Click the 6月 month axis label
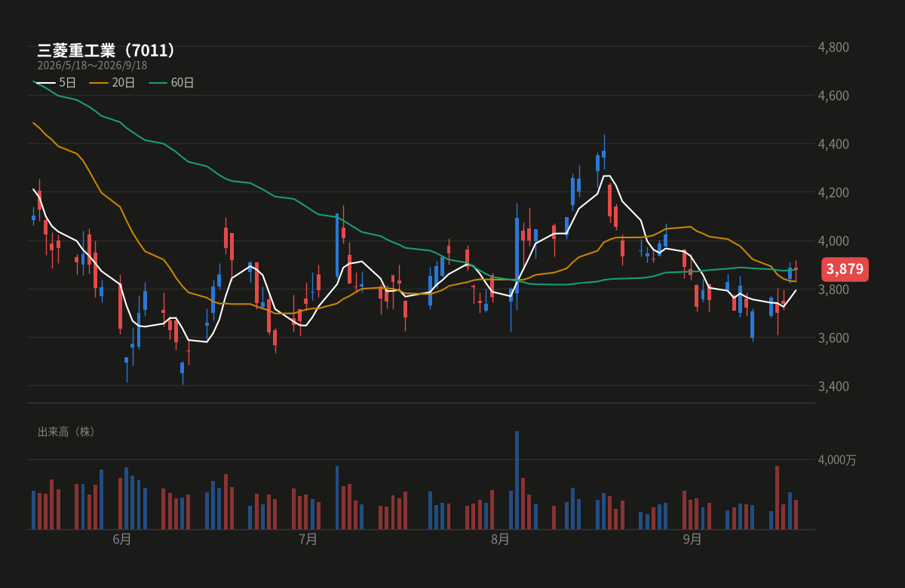 [x=122, y=539]
